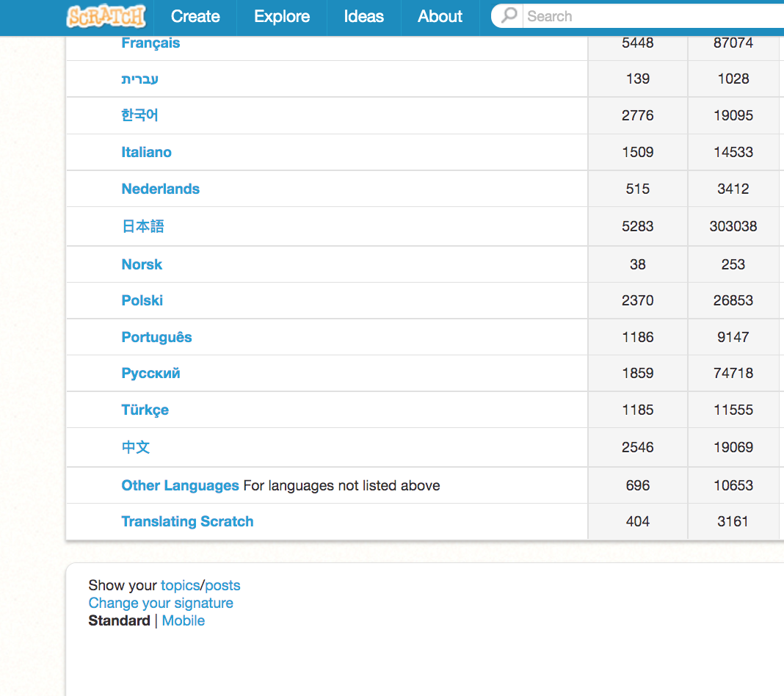784x696 pixels.
Task: Open the Explore menu item
Action: (x=282, y=16)
